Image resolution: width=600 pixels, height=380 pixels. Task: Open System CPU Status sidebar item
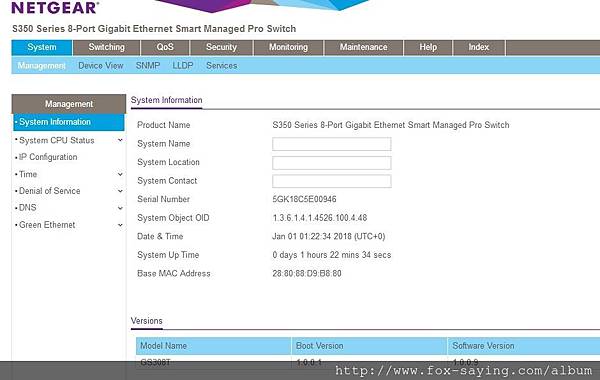coord(57,140)
